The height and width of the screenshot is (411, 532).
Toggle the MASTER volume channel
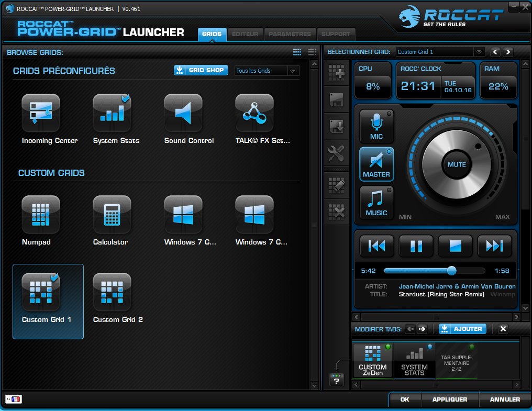tap(376, 164)
